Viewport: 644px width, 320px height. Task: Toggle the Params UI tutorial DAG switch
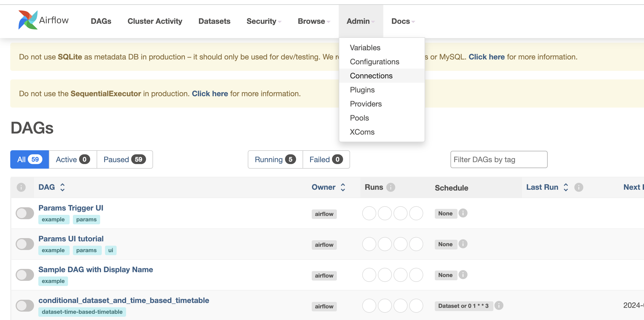pyautogui.click(x=25, y=244)
